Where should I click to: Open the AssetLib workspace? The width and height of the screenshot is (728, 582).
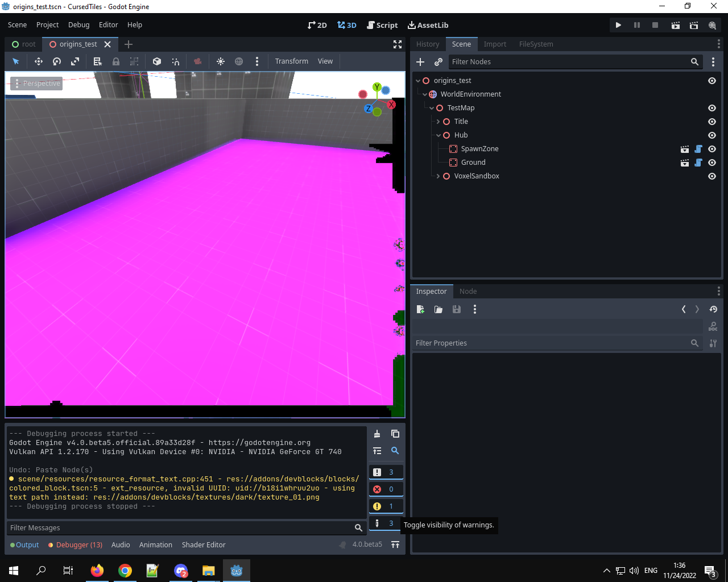428,25
